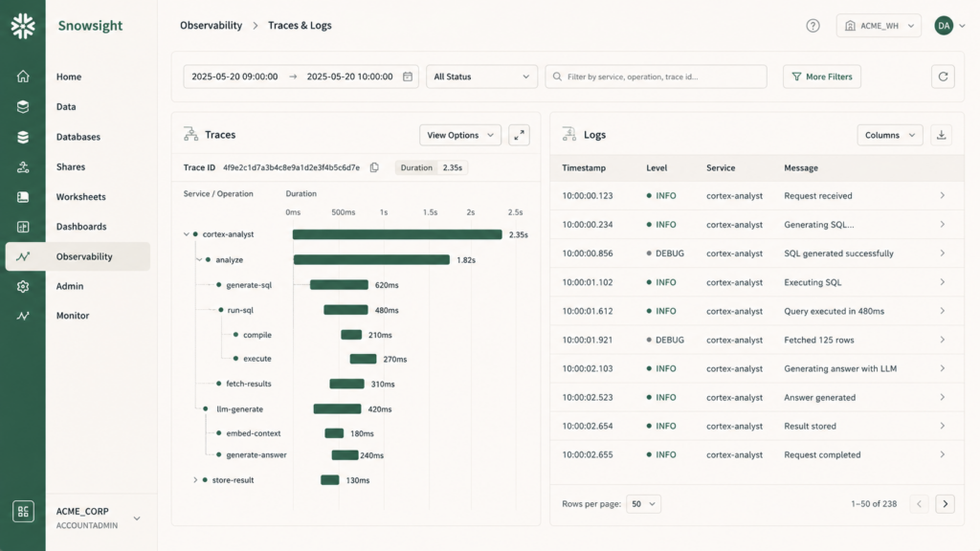980x551 pixels.
Task: Download the logs
Action: coord(942,135)
